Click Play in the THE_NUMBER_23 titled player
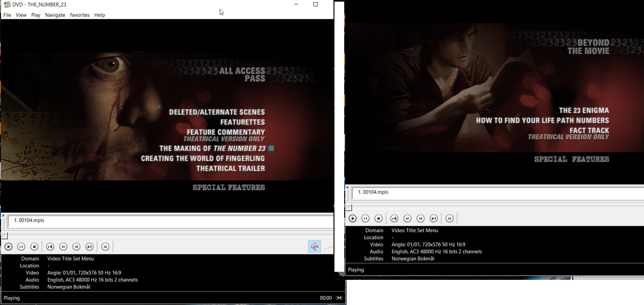 (x=9, y=247)
